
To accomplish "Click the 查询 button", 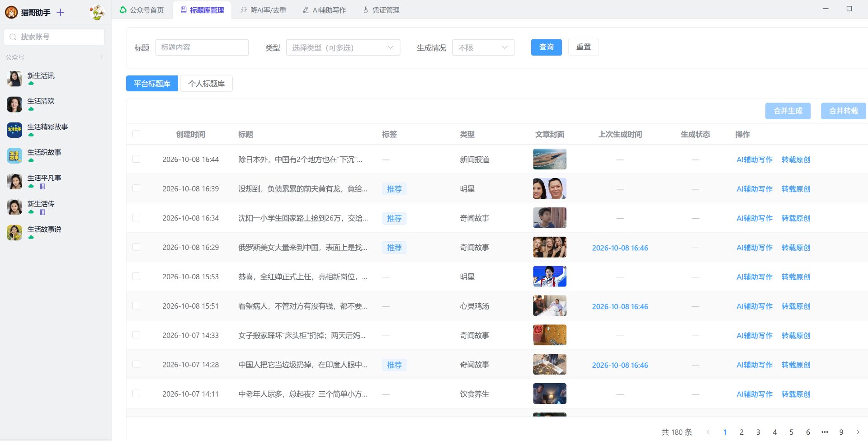I will pyautogui.click(x=546, y=47).
